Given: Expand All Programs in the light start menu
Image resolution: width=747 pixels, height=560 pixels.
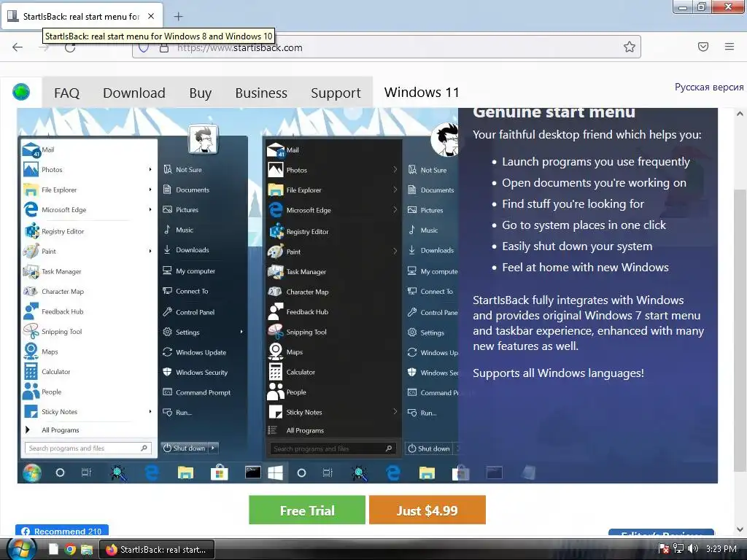Looking at the screenshot, I should tap(53, 429).
